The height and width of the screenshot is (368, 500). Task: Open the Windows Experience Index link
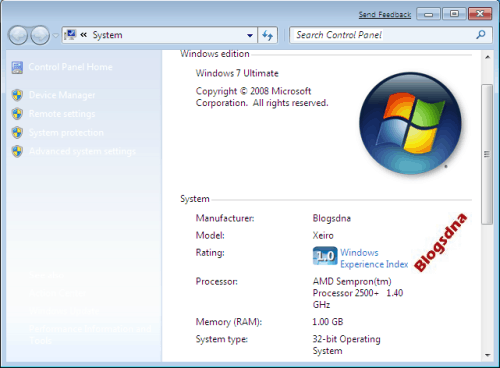[x=374, y=258]
